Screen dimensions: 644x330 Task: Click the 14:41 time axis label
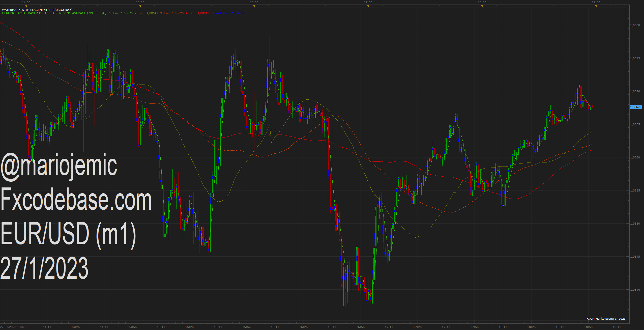click(104, 327)
